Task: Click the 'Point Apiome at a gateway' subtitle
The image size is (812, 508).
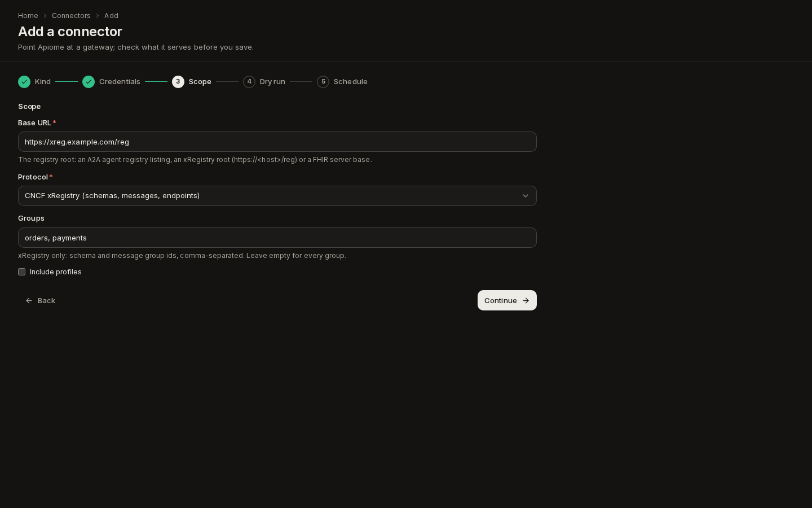Action: tap(136, 47)
